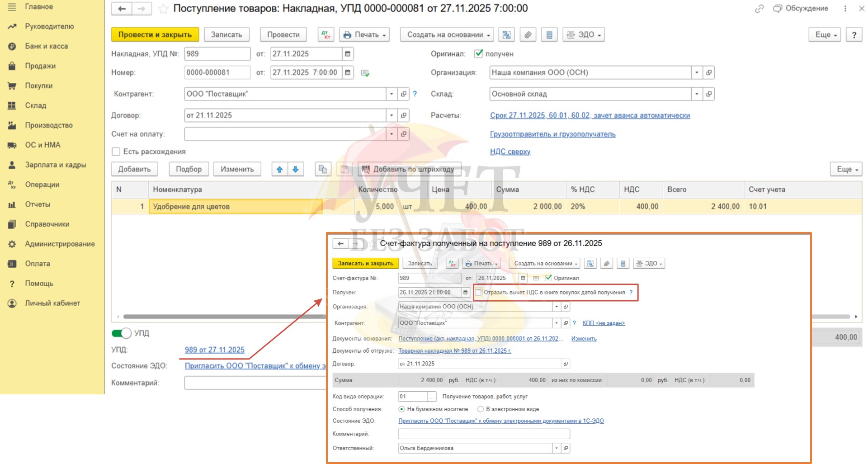The height and width of the screenshot is (464, 868).
Task: Enable the Есть расхождения checkbox
Action: coord(116,152)
